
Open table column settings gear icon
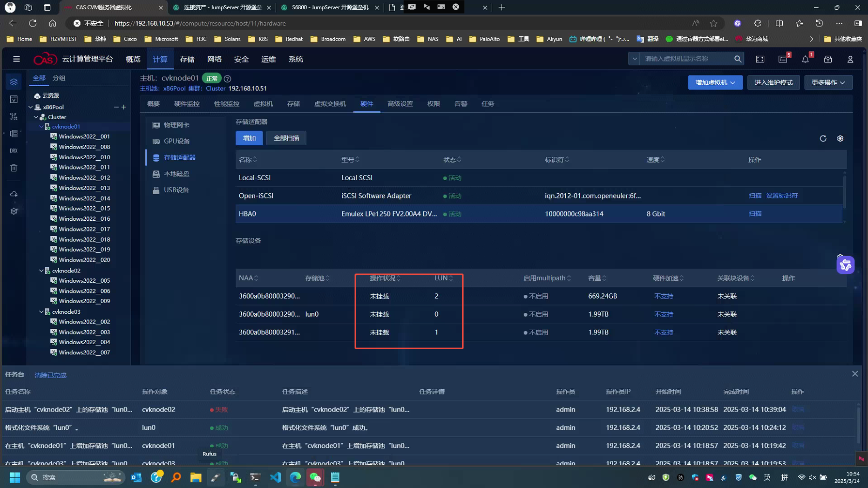click(840, 138)
